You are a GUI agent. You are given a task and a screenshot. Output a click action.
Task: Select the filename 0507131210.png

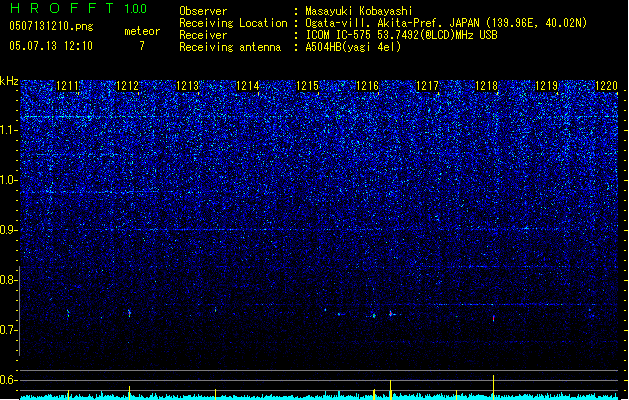[51, 26]
